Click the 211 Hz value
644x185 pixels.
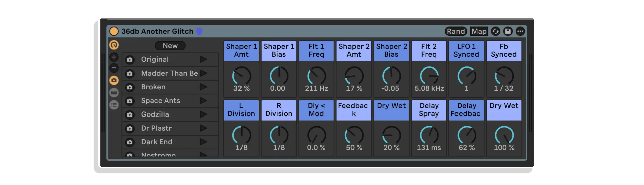point(316,88)
